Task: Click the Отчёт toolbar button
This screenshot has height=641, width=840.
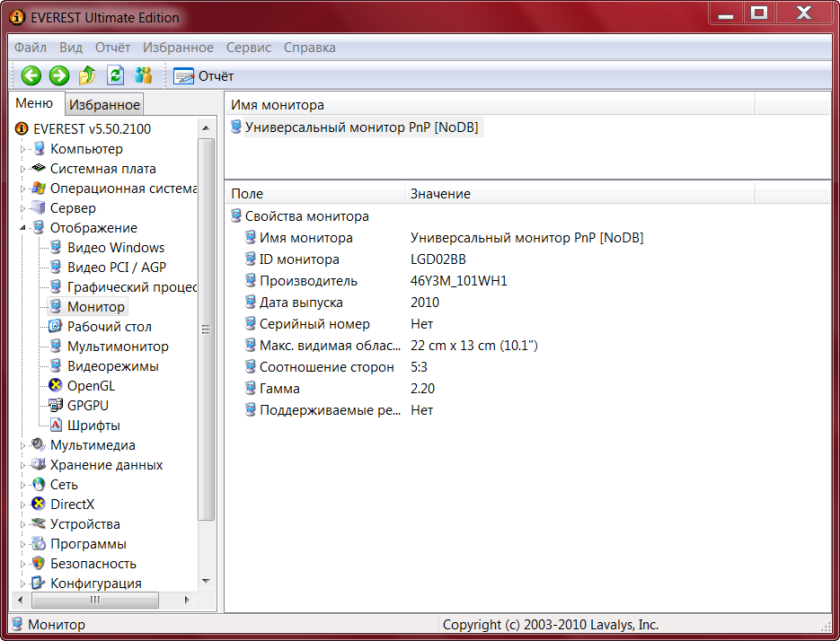Action: 204,76
